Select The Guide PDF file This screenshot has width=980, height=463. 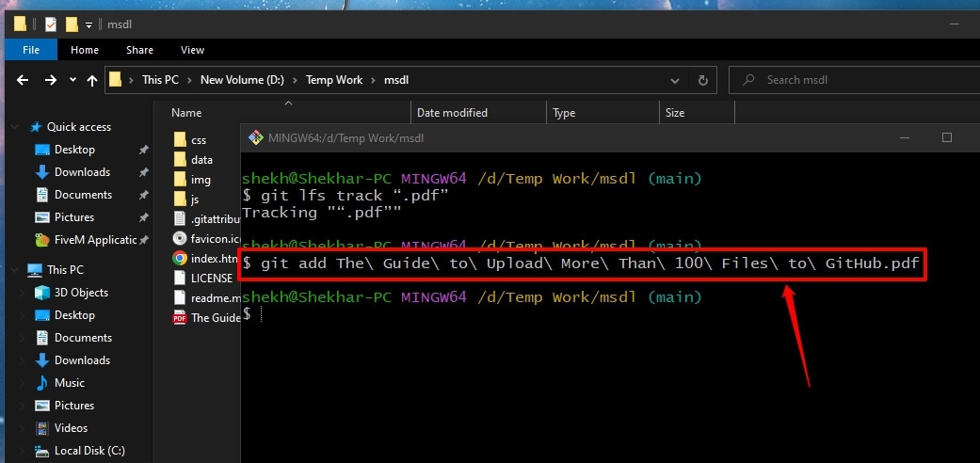click(x=215, y=318)
